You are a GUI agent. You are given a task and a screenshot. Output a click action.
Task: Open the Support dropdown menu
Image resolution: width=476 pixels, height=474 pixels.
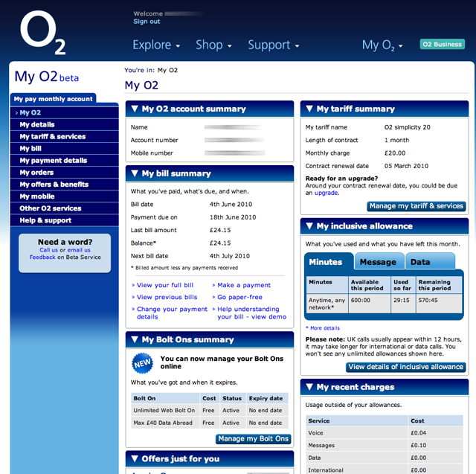(274, 45)
